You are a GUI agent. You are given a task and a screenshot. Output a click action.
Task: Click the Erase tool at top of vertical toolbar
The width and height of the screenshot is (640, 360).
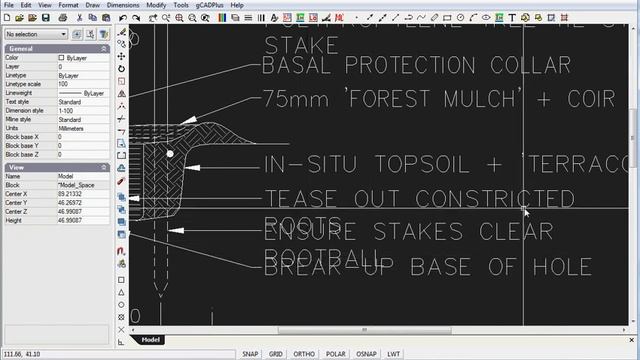pos(121,31)
